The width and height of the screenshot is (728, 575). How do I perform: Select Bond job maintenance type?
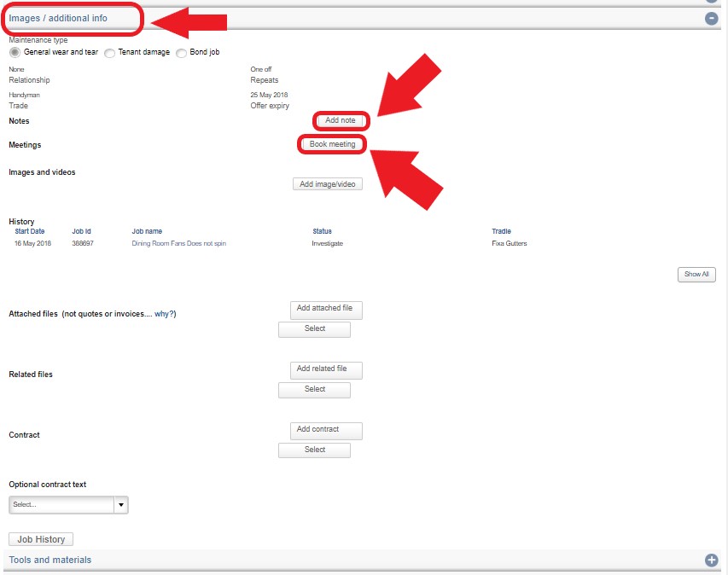[181, 53]
